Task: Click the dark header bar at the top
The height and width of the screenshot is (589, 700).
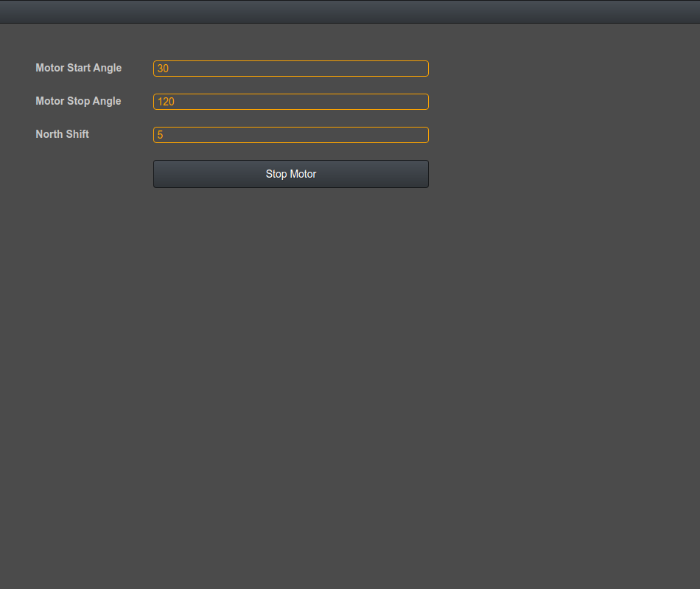Action: coord(350,12)
